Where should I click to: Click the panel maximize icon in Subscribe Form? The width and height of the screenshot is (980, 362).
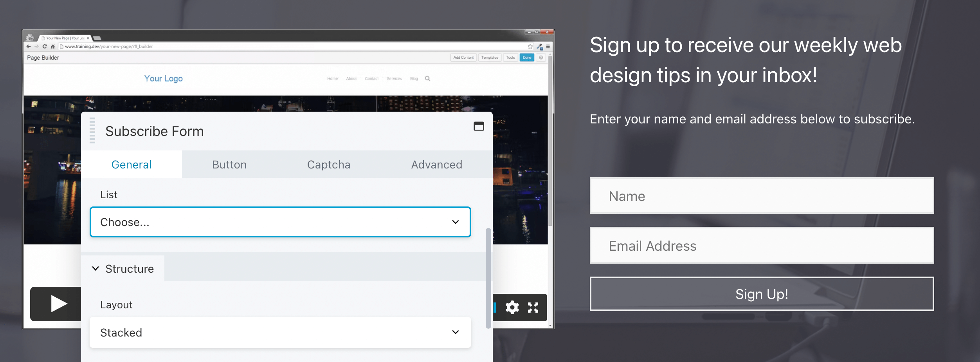click(x=479, y=126)
